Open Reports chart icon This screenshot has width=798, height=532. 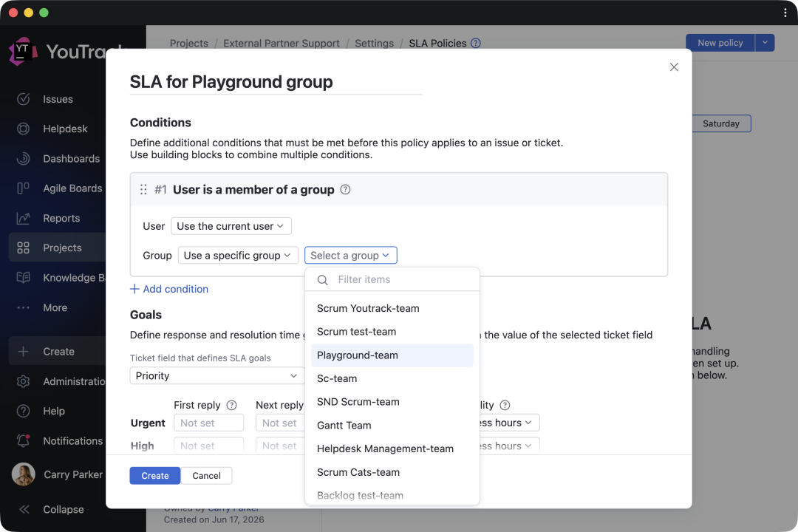[24, 218]
